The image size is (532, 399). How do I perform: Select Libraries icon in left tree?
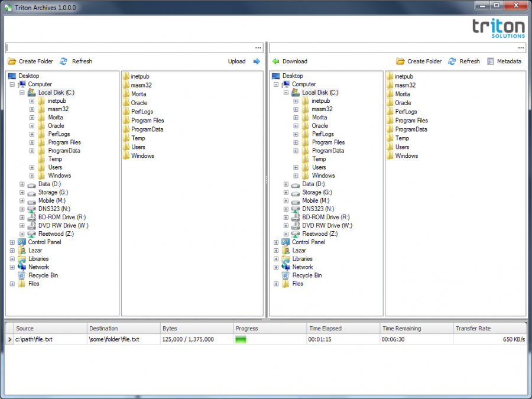click(x=22, y=258)
